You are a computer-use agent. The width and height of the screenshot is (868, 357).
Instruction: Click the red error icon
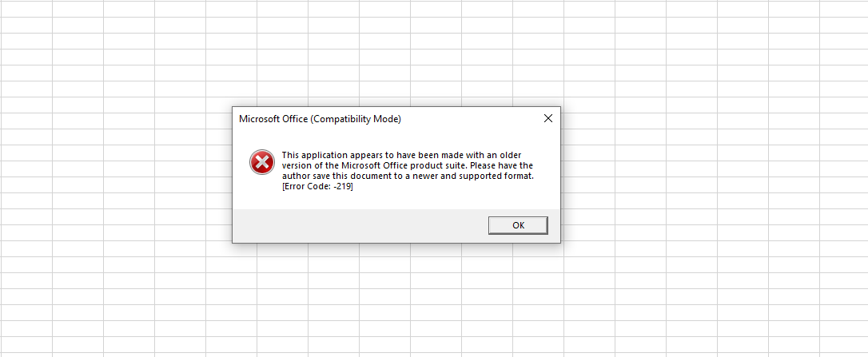click(261, 162)
